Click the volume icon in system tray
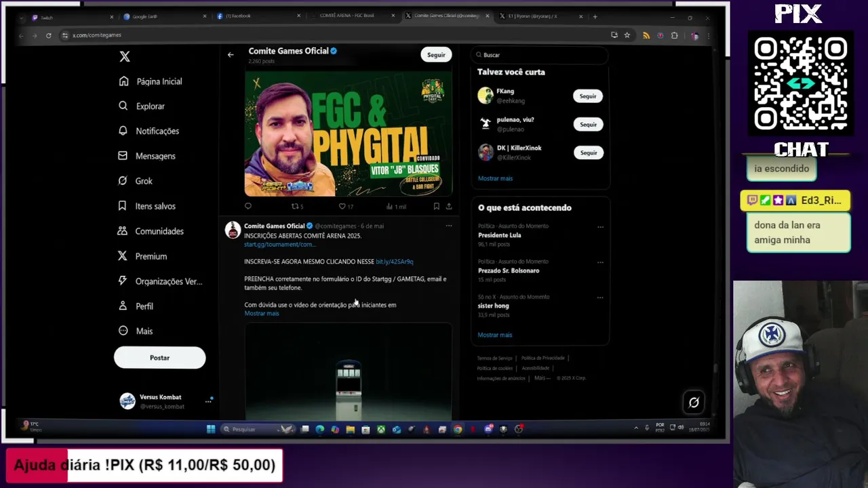Image resolution: width=868 pixels, height=488 pixels. coord(681,427)
